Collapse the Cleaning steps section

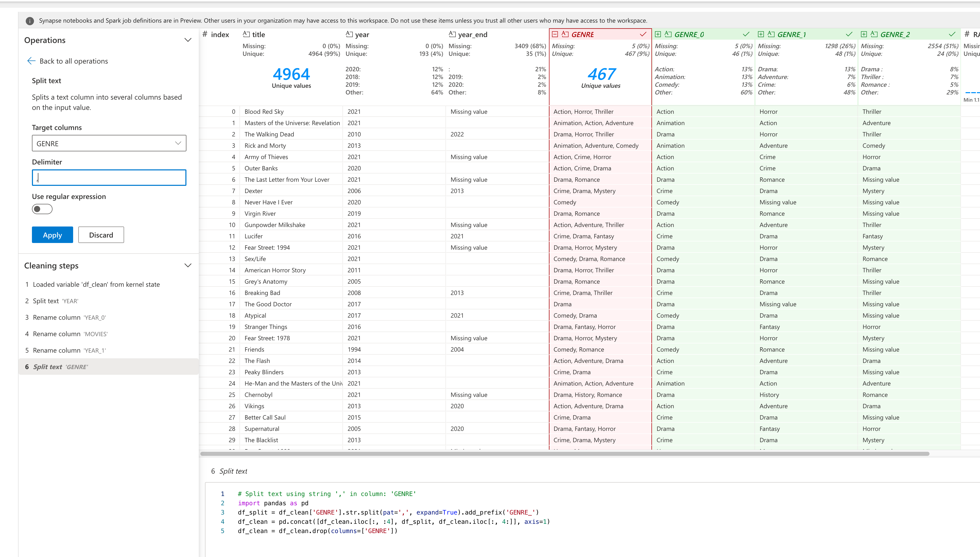[x=188, y=265]
